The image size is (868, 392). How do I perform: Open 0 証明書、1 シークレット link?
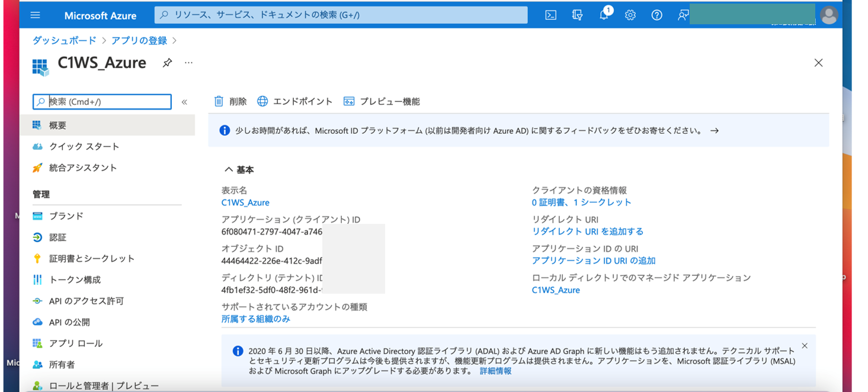(x=582, y=202)
